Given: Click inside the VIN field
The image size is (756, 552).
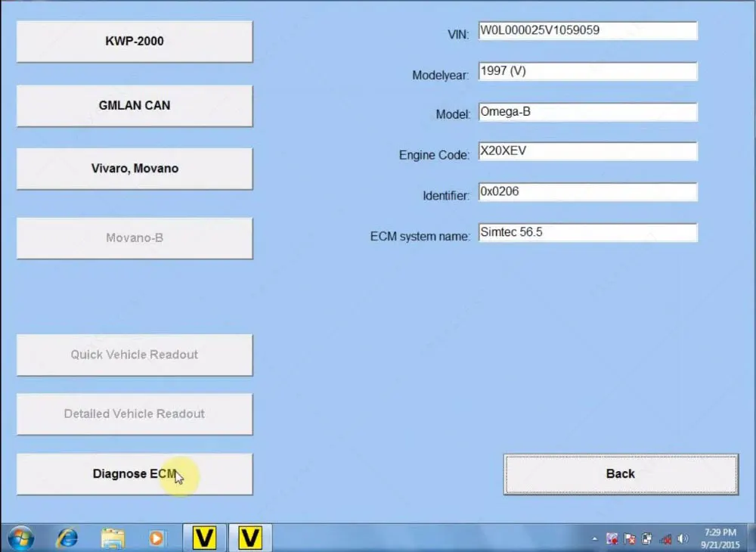Looking at the screenshot, I should click(587, 31).
